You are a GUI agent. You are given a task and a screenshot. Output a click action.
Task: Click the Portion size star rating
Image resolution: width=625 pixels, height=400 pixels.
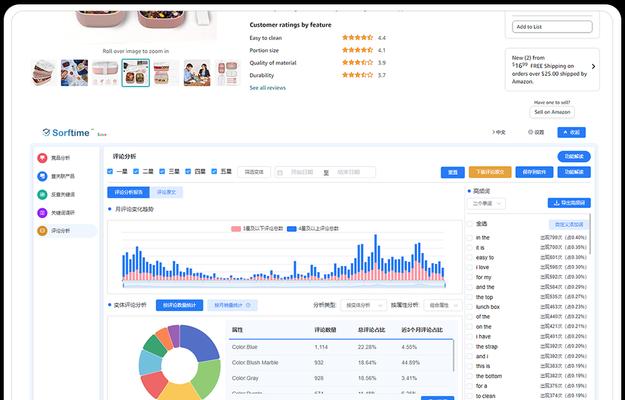coord(358,50)
